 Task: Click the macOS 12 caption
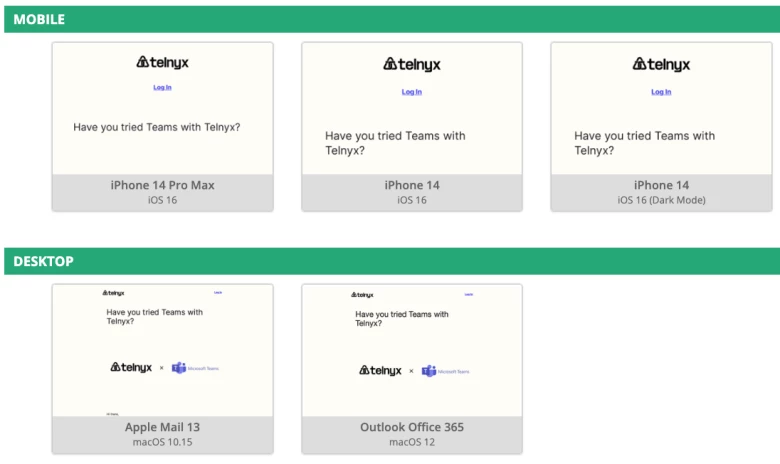coord(412,442)
